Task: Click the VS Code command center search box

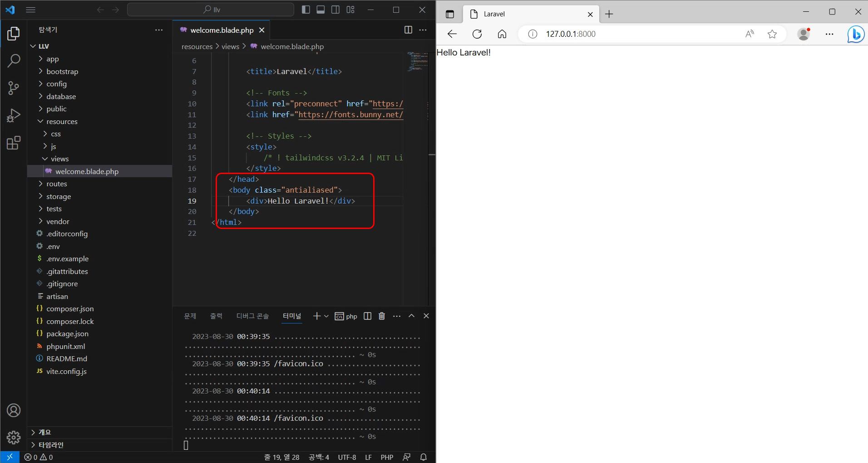Action: click(211, 10)
